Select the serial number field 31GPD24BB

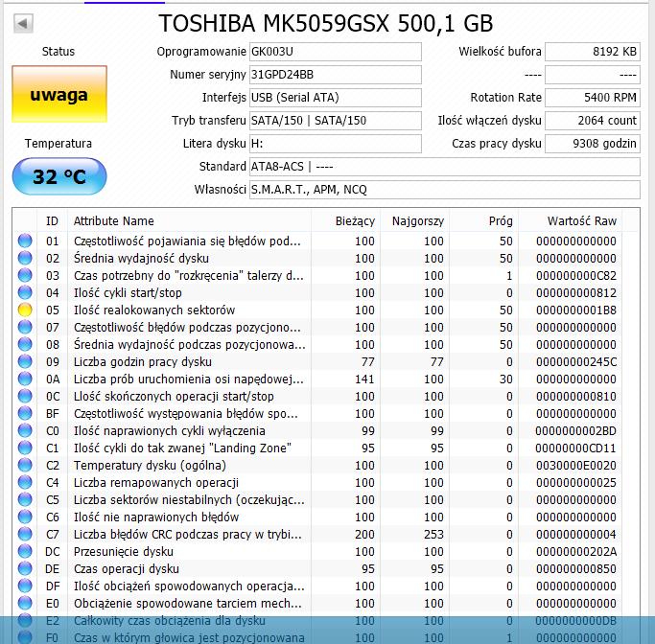click(x=336, y=75)
